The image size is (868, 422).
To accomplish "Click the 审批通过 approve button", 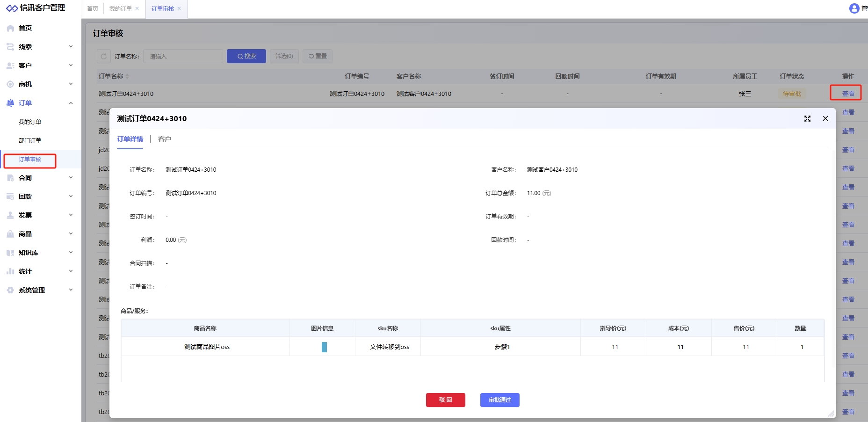I will 499,400.
